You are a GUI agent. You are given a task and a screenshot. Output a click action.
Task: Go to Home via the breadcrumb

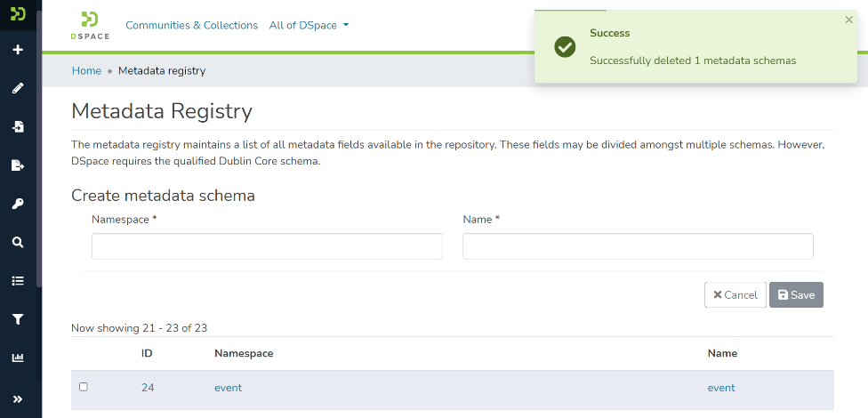86,71
